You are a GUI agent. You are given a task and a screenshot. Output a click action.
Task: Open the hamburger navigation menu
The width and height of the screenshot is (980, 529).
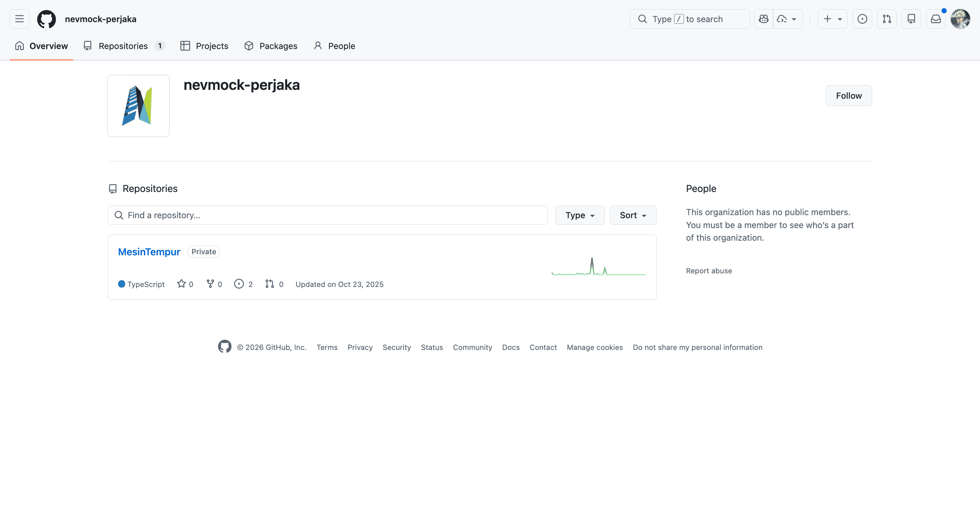point(19,19)
